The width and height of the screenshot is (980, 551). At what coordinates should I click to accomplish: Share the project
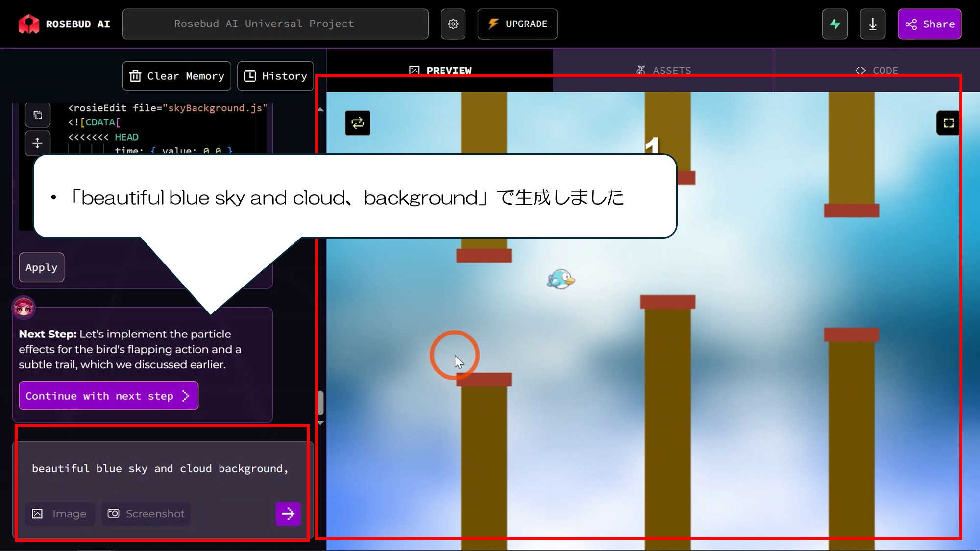pyautogui.click(x=930, y=24)
